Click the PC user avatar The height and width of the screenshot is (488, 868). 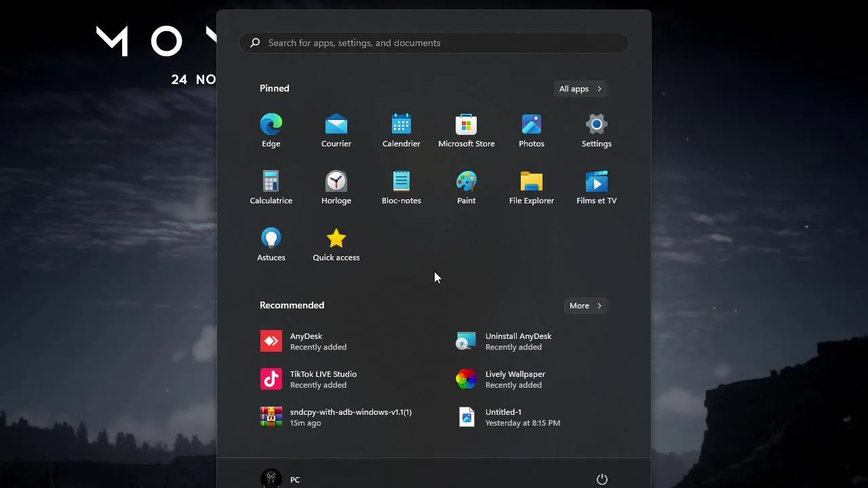271,479
